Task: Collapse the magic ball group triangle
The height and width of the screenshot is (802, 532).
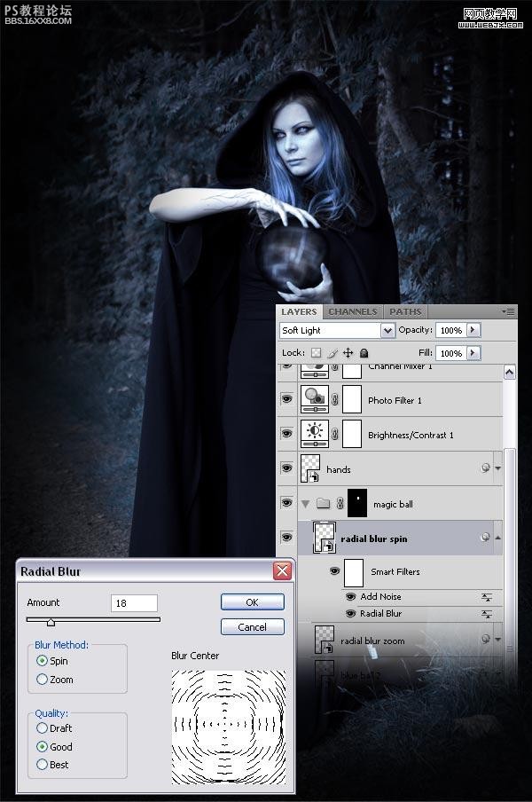Action: [306, 504]
